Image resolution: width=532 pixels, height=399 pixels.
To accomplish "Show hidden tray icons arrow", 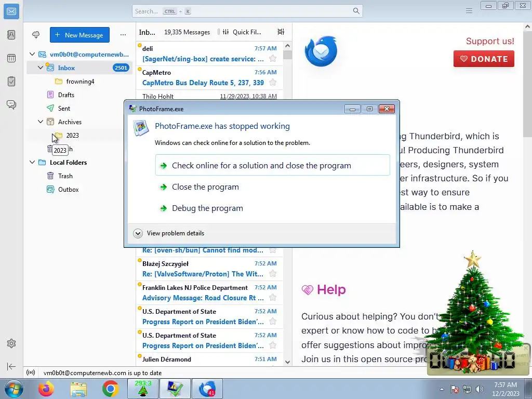I will pyautogui.click(x=442, y=389).
